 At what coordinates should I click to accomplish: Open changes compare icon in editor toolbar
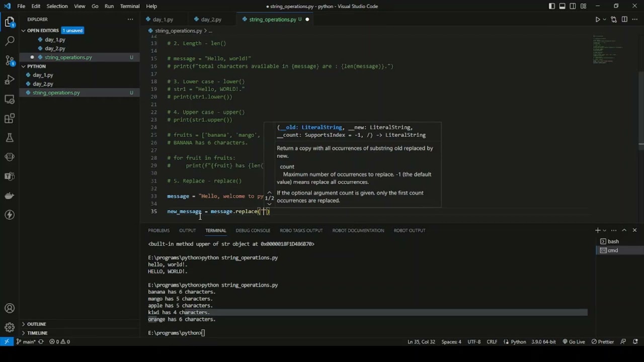point(614,20)
